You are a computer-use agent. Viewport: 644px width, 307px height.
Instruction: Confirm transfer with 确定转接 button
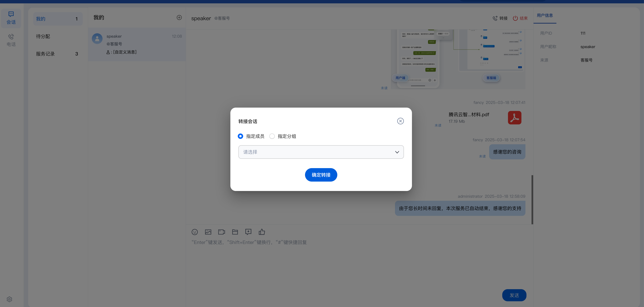(x=321, y=175)
